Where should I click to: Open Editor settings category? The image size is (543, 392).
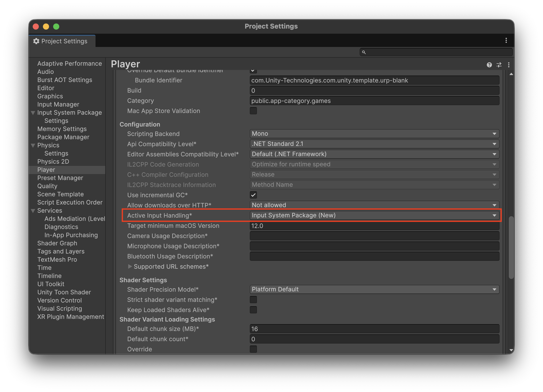tap(46, 88)
